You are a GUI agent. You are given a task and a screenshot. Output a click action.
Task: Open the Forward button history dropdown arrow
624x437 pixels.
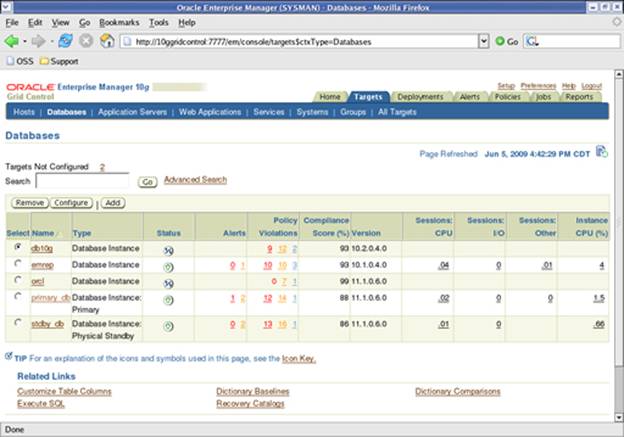(x=51, y=41)
